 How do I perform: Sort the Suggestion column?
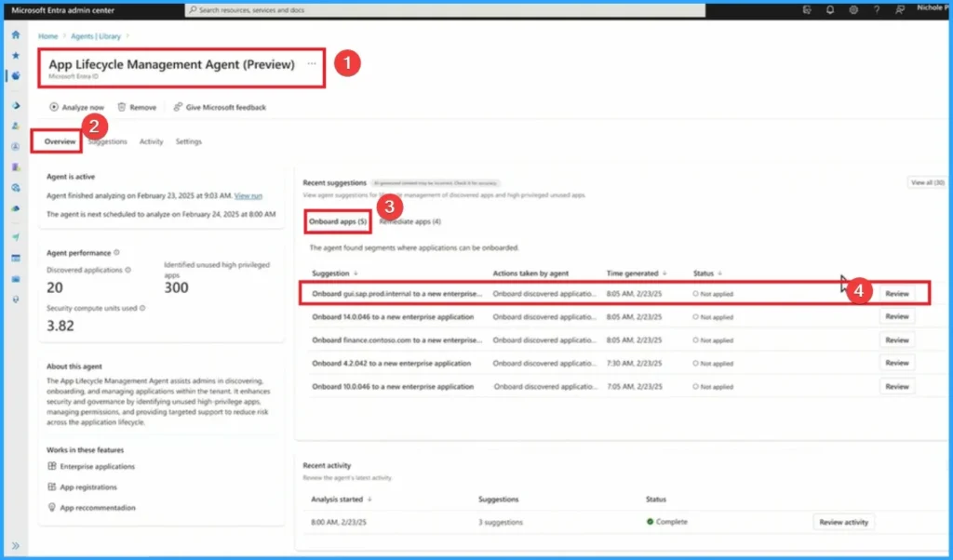coord(356,273)
